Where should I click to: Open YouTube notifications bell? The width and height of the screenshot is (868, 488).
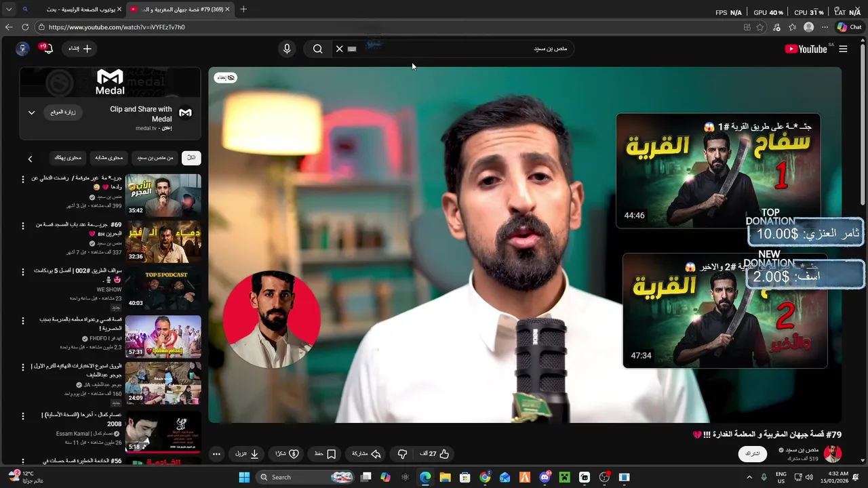click(47, 49)
